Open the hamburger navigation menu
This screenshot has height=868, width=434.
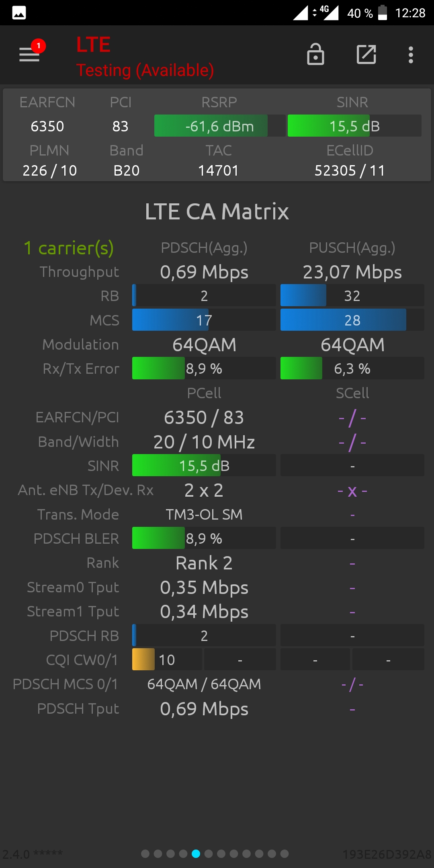(29, 55)
